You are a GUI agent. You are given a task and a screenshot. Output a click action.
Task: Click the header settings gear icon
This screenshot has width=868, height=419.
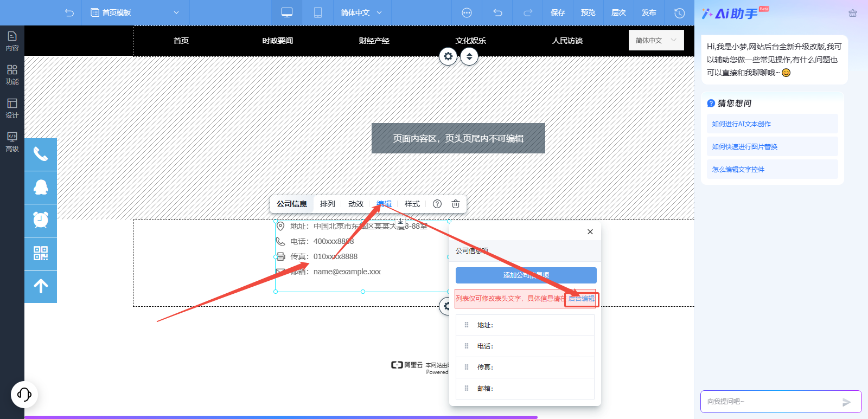[x=448, y=56]
